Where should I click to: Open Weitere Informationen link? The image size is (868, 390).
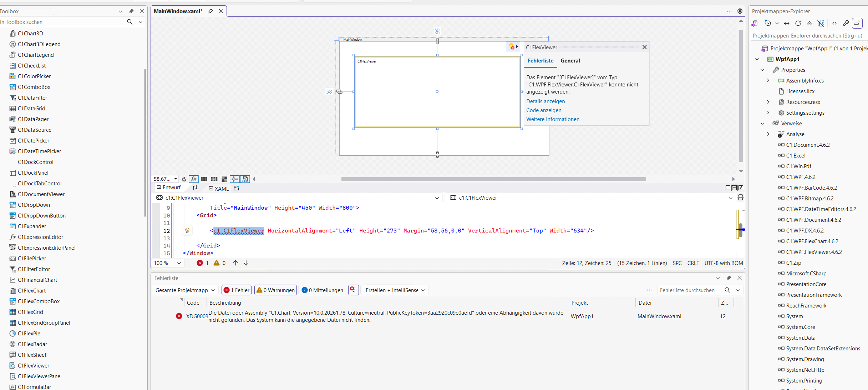tap(553, 119)
